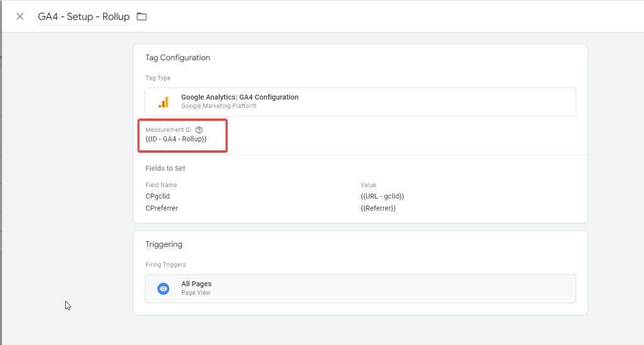Click the Tag Configuration heading

tap(177, 58)
